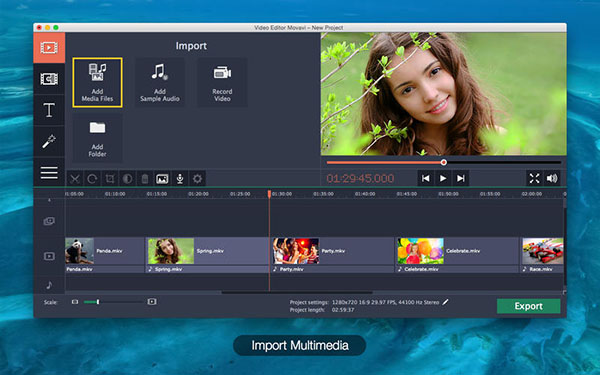Select the Rotate clip tool

tap(92, 179)
